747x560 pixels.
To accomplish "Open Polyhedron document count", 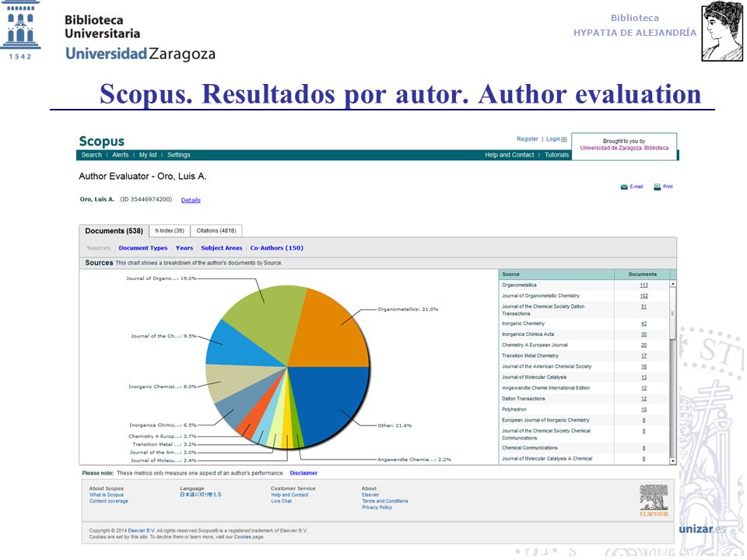I will (x=644, y=410).
